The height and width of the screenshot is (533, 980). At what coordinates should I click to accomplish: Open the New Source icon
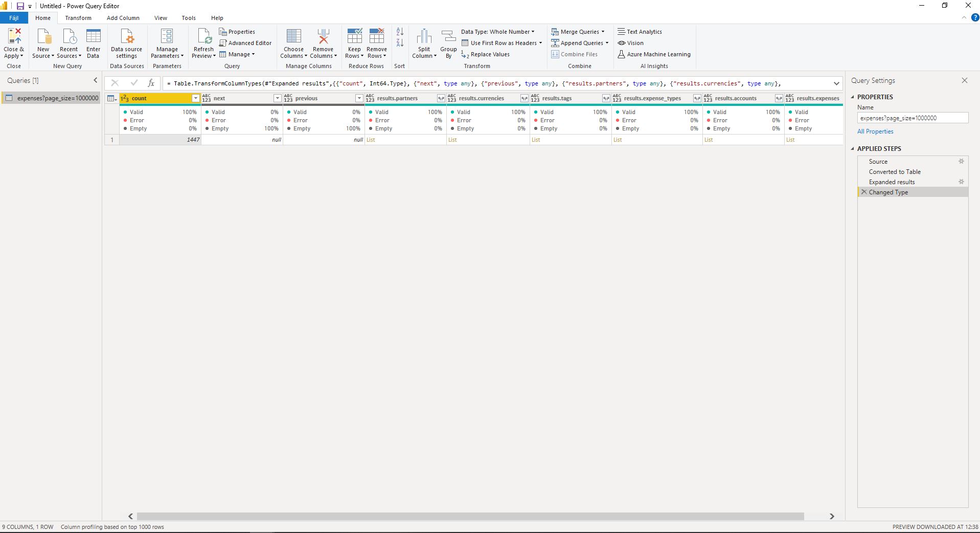(x=44, y=36)
